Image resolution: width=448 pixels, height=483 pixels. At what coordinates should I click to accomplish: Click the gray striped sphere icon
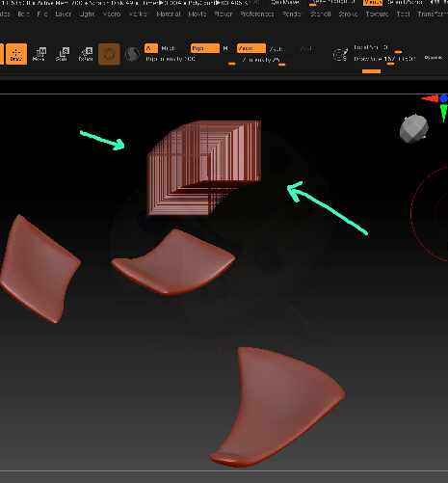(132, 54)
